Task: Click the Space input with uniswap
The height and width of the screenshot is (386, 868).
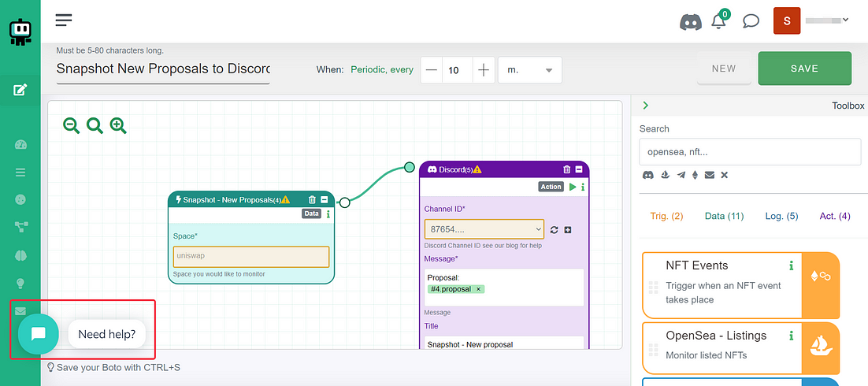Action: (x=251, y=256)
